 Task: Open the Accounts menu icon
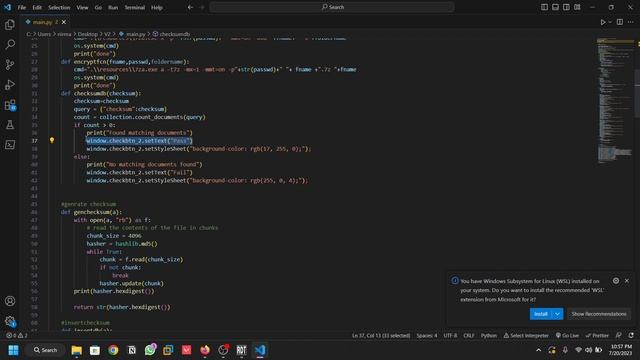click(x=10, y=301)
